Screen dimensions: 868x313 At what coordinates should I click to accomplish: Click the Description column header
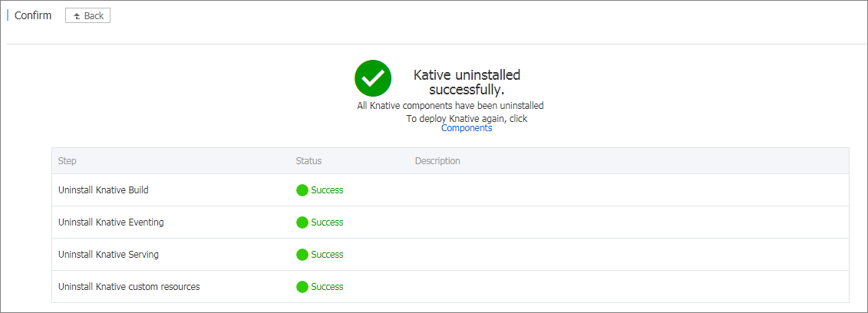[437, 161]
